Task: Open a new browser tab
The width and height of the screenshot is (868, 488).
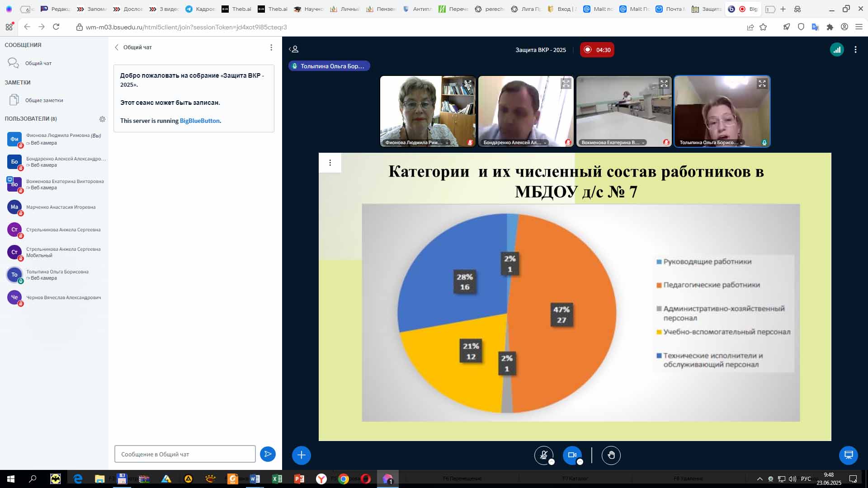Action: pyautogui.click(x=783, y=9)
